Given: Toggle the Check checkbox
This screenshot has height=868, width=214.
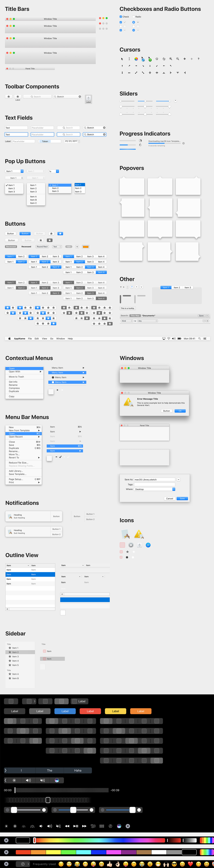Looking at the screenshot, I should point(121,17).
